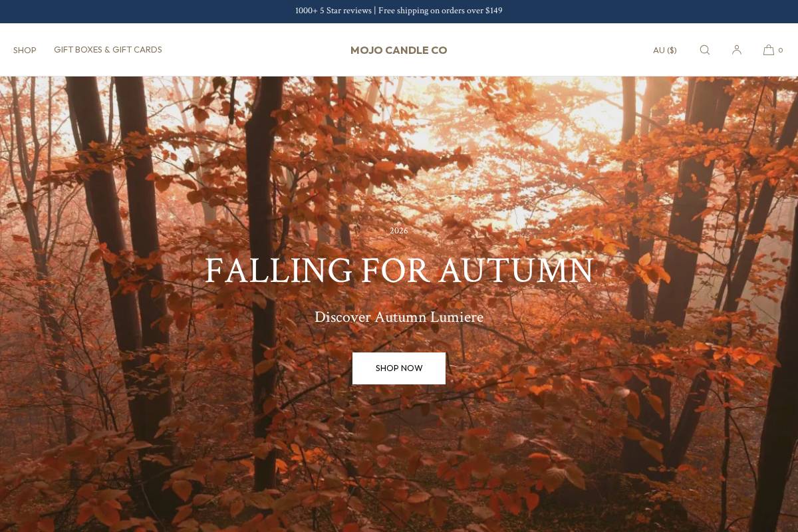
Task: Click the word FALLING in hero heading
Action: [279, 271]
